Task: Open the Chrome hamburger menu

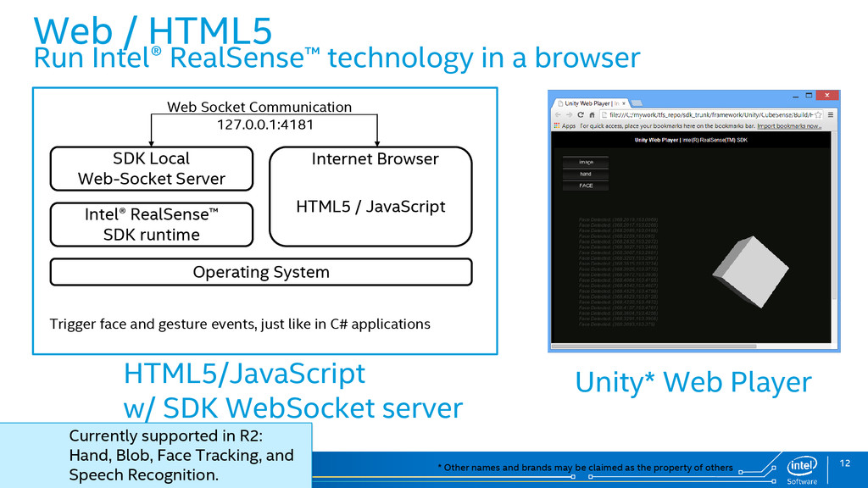Action: (x=831, y=115)
